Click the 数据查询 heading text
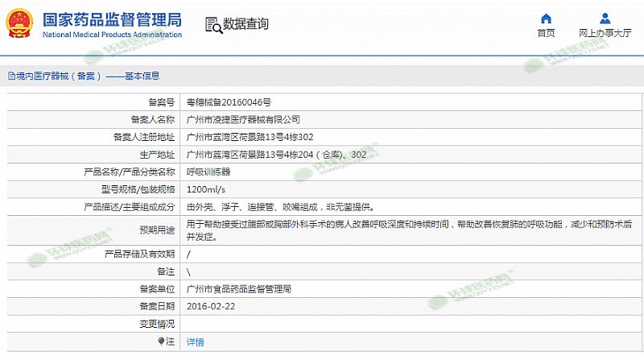The width and height of the screenshot is (644, 356). 246,25
